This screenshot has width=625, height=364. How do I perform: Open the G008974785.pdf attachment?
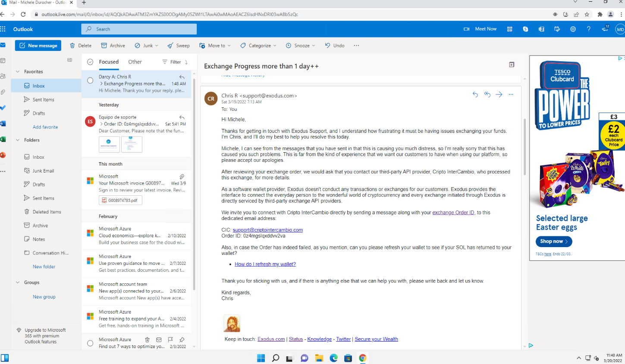pos(120,200)
